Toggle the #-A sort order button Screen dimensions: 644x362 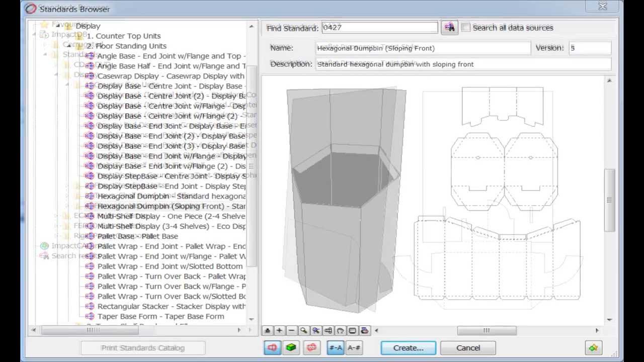point(335,347)
